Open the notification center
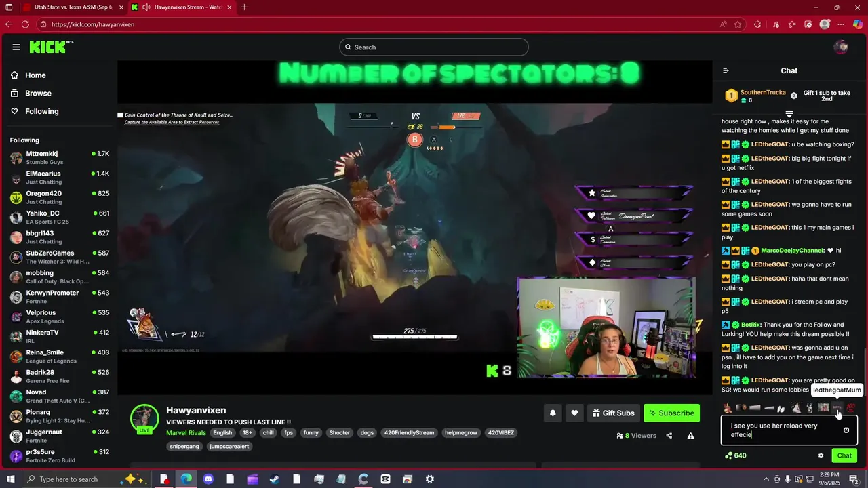Screen dimensions: 868x488 click(x=854, y=479)
